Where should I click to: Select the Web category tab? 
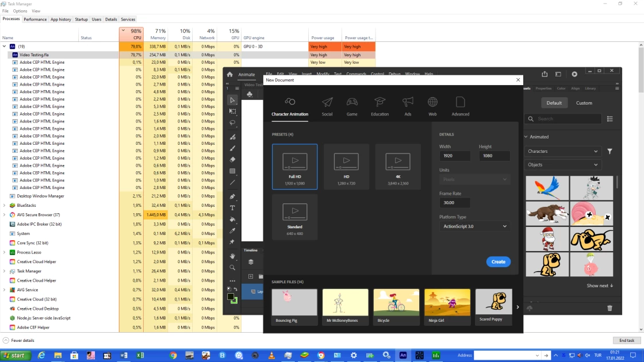432,107
